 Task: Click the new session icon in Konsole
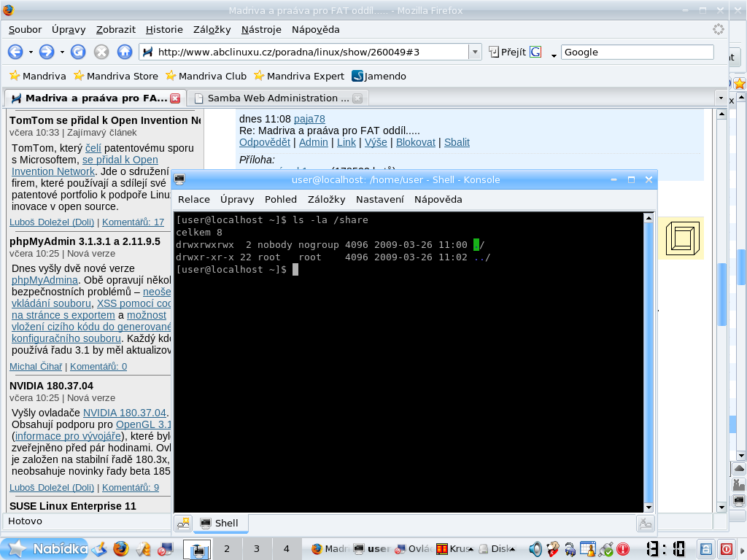click(183, 523)
